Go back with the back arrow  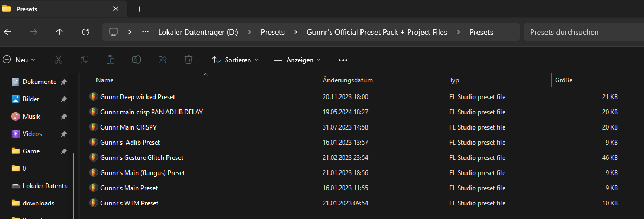tap(8, 32)
